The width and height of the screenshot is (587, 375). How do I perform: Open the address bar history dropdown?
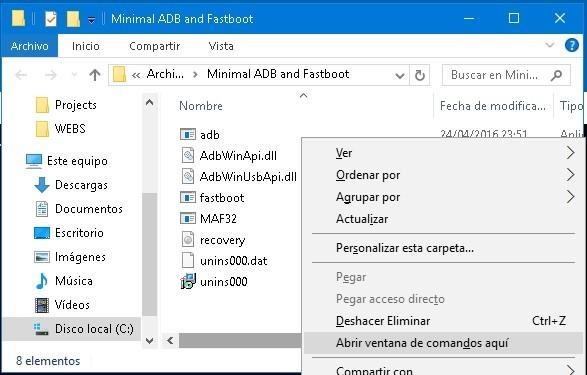point(399,76)
